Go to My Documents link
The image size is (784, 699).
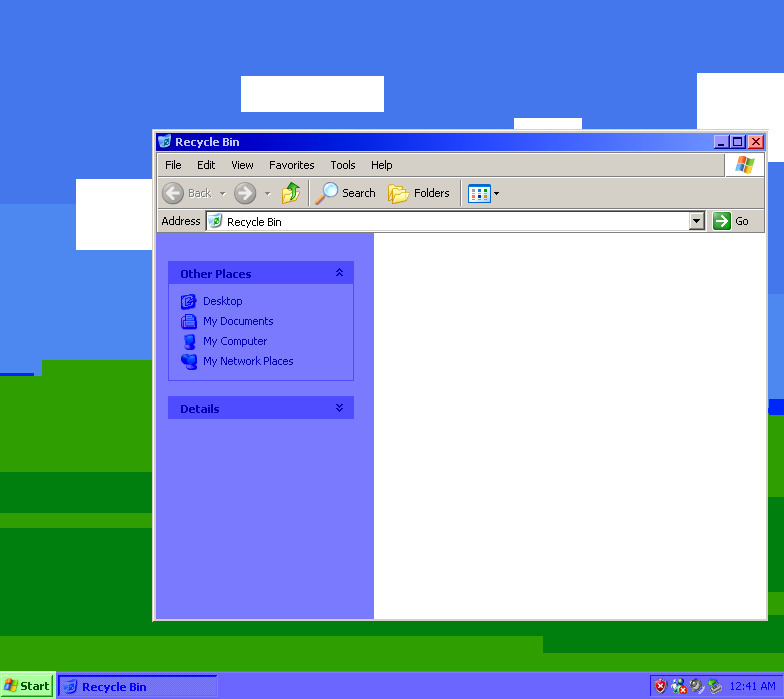(238, 321)
